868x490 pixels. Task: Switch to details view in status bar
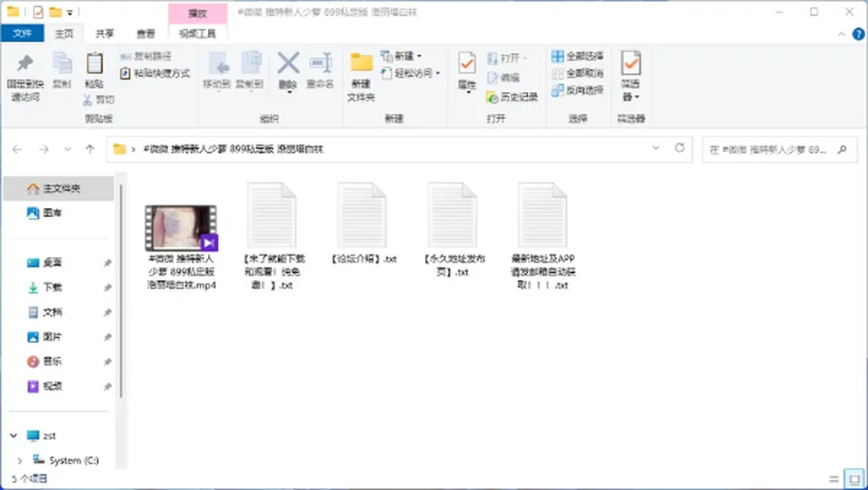click(x=835, y=479)
